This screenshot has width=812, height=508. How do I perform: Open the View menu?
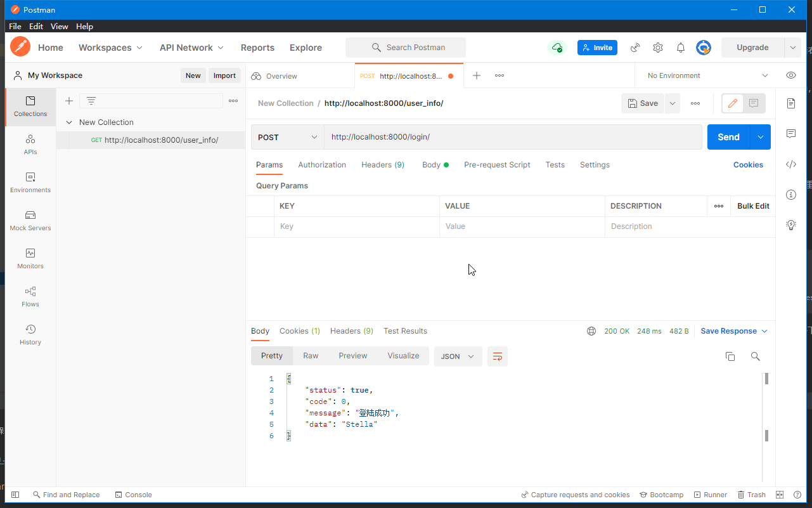60,27
